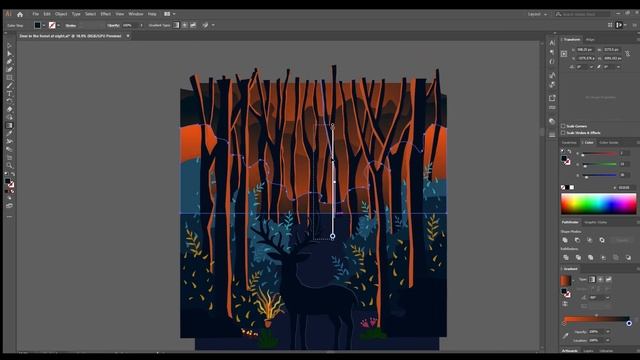This screenshot has height=360, width=640.
Task: Click the gradient slider black end stop
Action: click(x=629, y=323)
